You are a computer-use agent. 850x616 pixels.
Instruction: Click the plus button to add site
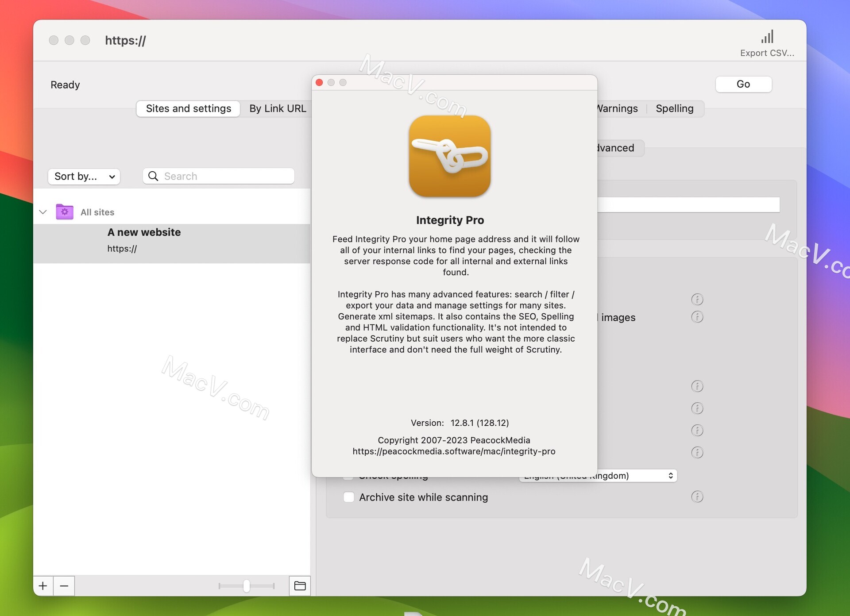tap(43, 586)
